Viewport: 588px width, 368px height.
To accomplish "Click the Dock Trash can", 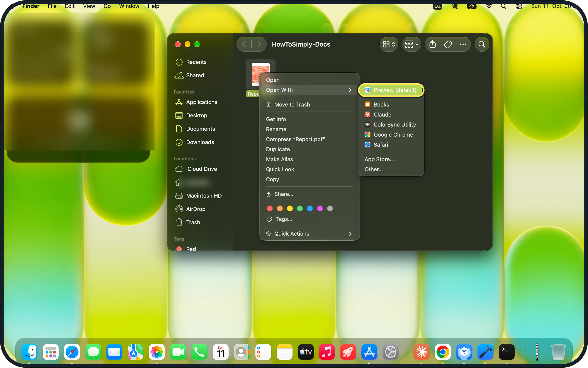I will 558,352.
